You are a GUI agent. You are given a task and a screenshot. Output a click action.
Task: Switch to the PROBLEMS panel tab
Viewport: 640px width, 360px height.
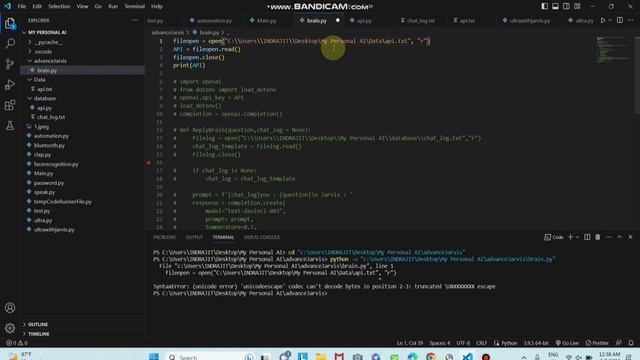click(164, 237)
